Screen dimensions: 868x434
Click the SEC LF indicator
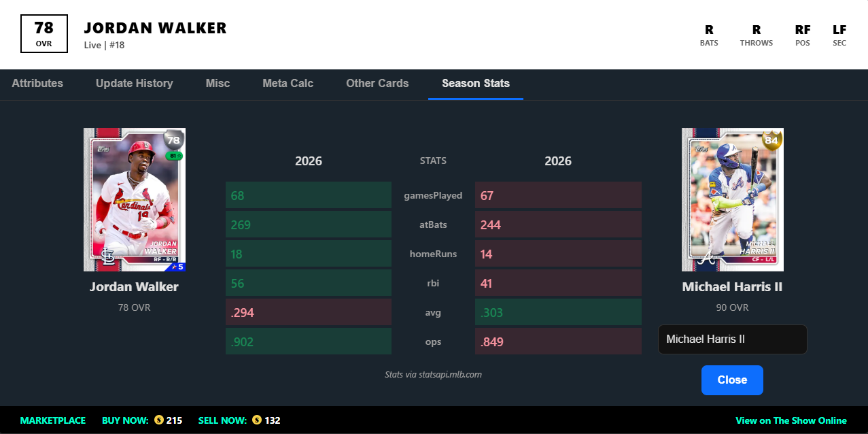[x=839, y=35]
